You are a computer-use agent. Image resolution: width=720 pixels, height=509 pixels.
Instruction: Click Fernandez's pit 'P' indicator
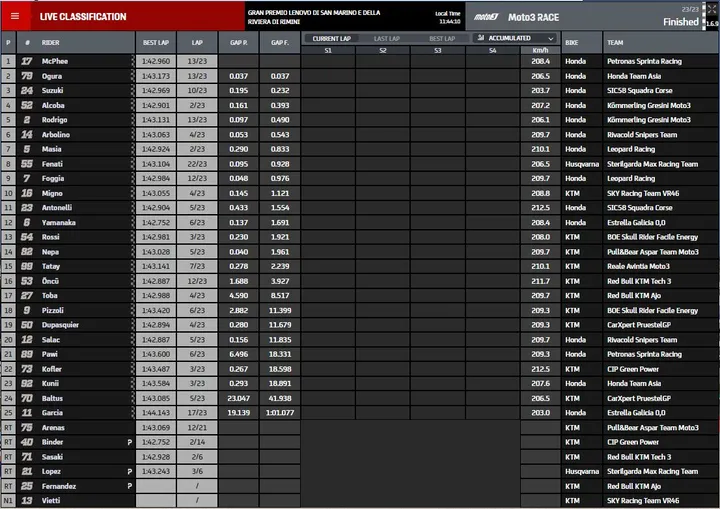point(129,486)
